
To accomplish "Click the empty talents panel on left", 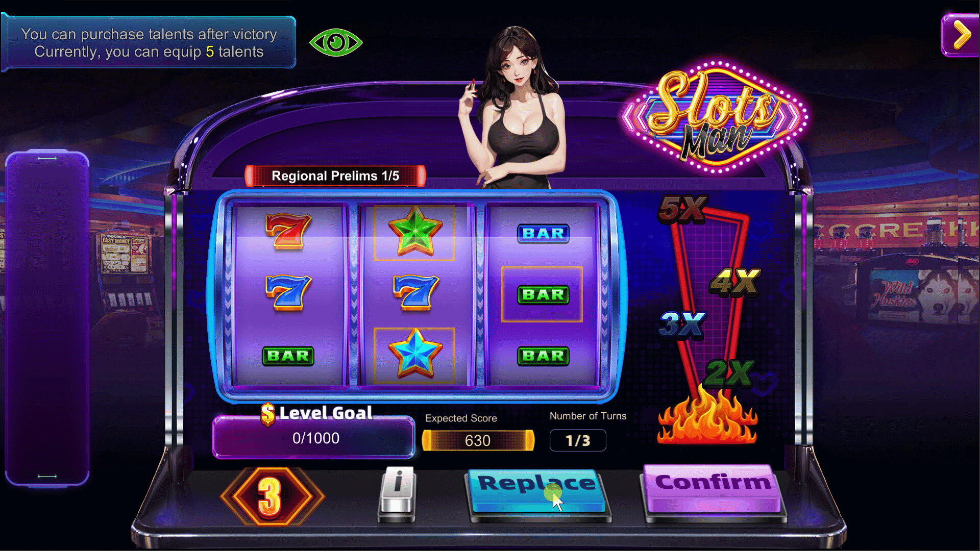I will pos(47,317).
